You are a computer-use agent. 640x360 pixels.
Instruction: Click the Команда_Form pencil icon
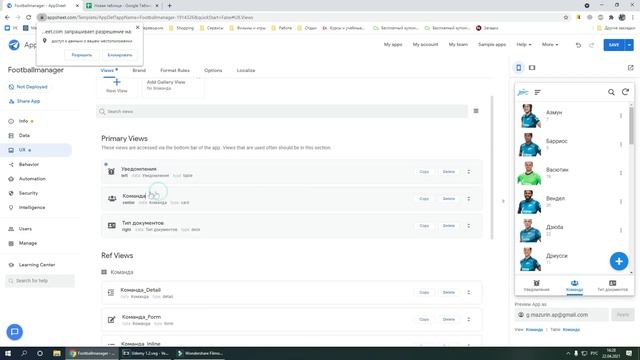111,320
